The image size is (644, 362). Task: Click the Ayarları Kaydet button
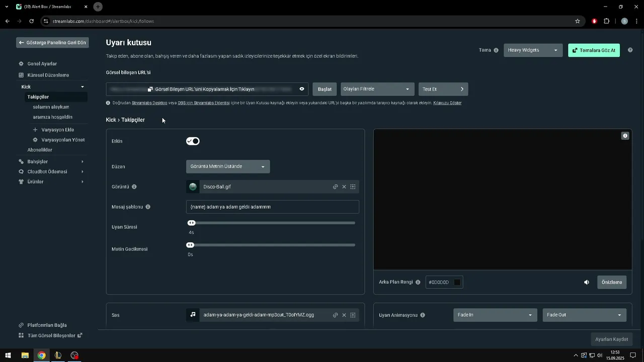611,339
